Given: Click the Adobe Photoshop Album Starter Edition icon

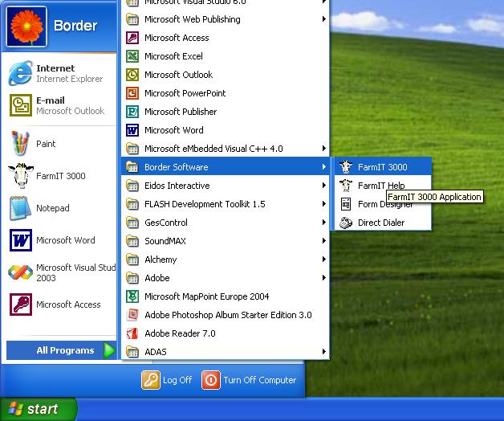Looking at the screenshot, I should point(132,315).
